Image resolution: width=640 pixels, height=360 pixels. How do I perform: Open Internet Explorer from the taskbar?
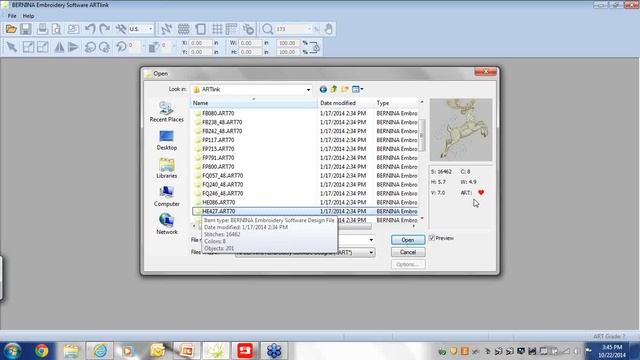coord(100,351)
